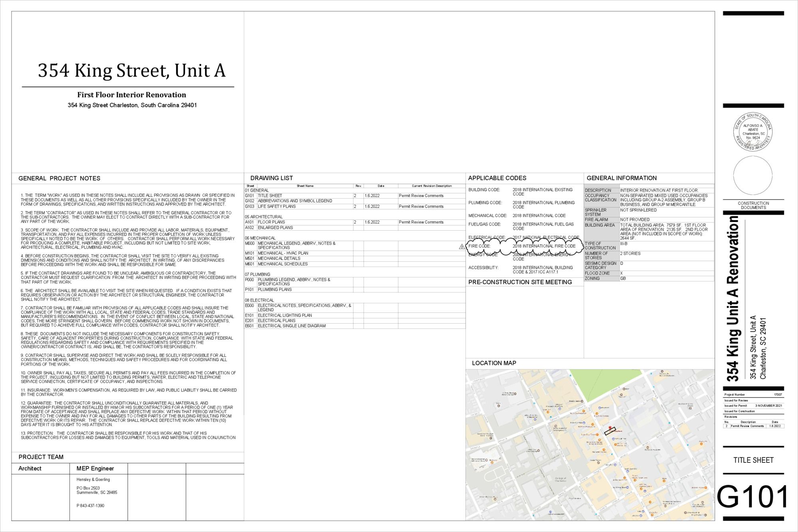Click the 354 King Street, Unit A title
The image size is (798, 532).
coord(132,70)
